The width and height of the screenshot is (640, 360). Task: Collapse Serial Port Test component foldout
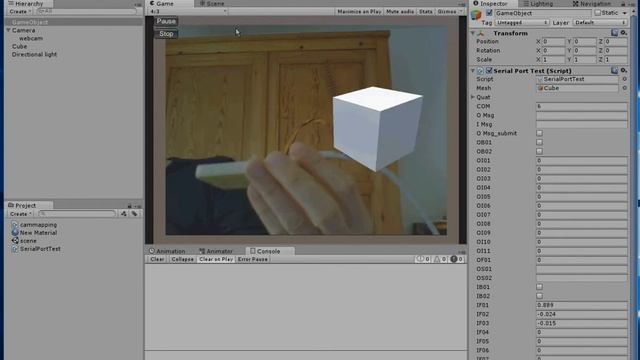coord(473,71)
